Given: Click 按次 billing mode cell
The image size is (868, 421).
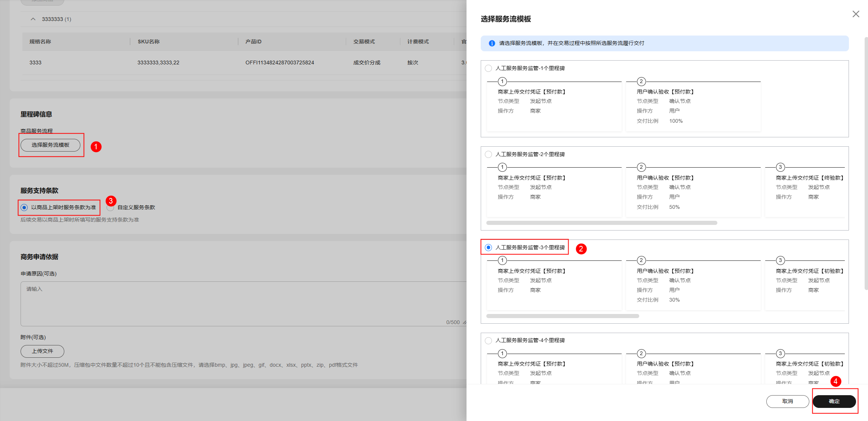Looking at the screenshot, I should point(413,62).
